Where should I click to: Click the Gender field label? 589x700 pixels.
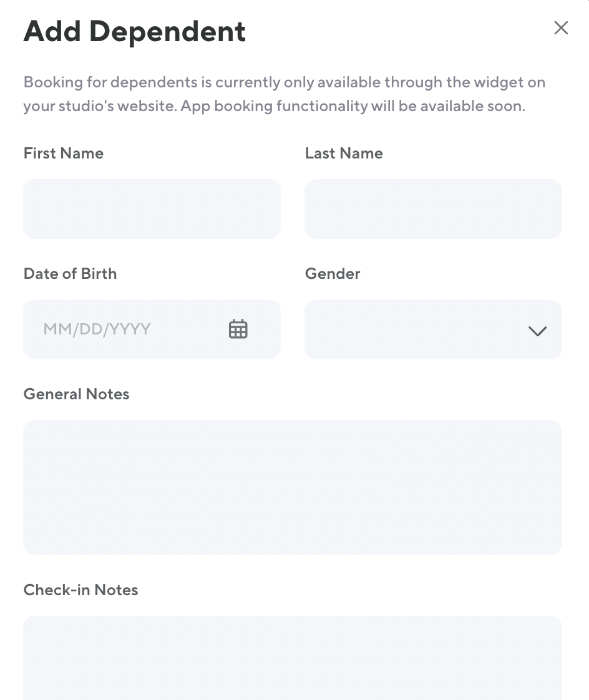click(333, 274)
